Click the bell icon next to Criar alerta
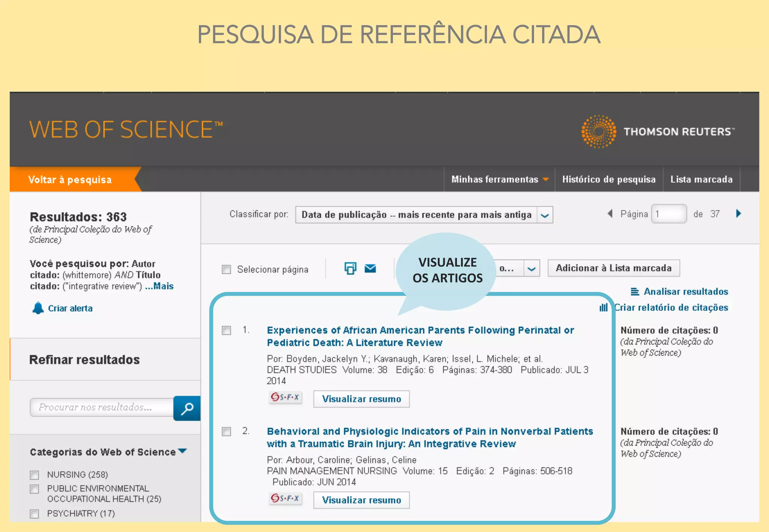Viewport: 769px width, 532px height. [x=38, y=308]
